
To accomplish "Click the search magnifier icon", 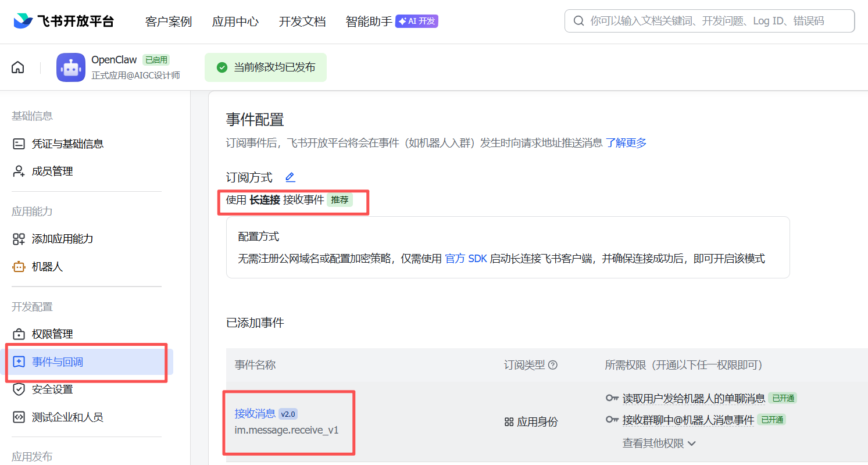I will (x=578, y=22).
